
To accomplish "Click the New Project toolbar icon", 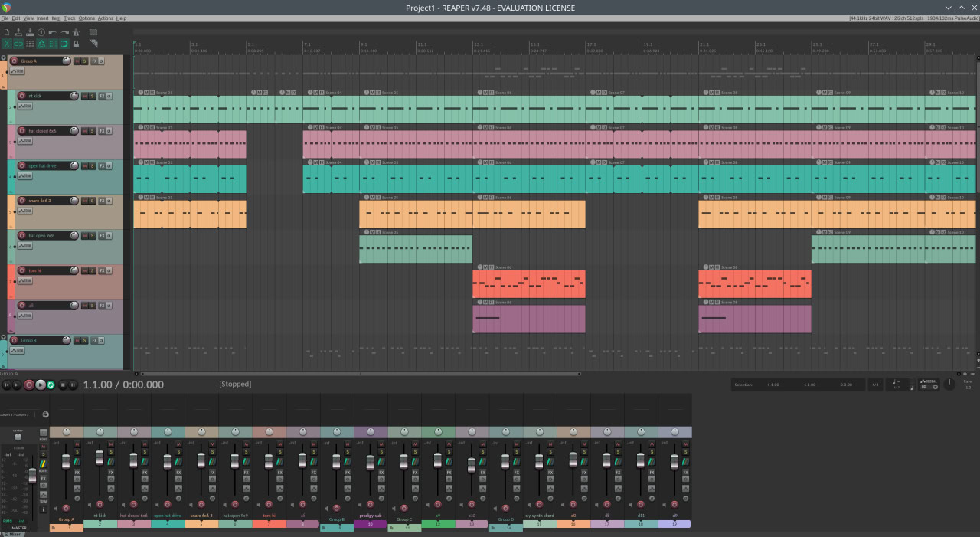I will [x=7, y=32].
